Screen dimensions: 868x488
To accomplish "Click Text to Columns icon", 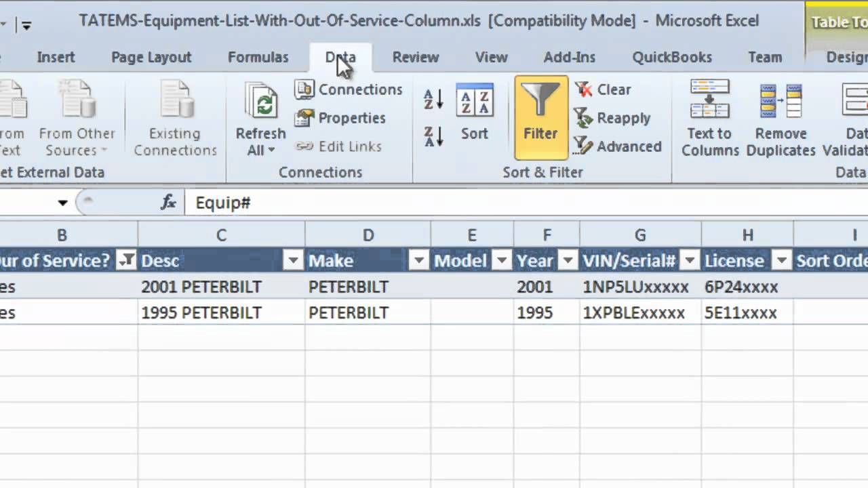I will 709,100.
